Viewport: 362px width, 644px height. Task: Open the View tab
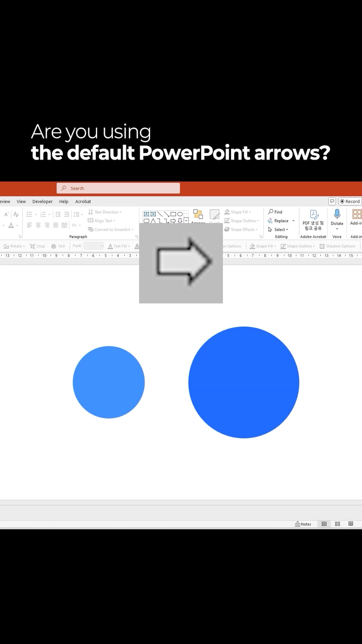coord(21,202)
